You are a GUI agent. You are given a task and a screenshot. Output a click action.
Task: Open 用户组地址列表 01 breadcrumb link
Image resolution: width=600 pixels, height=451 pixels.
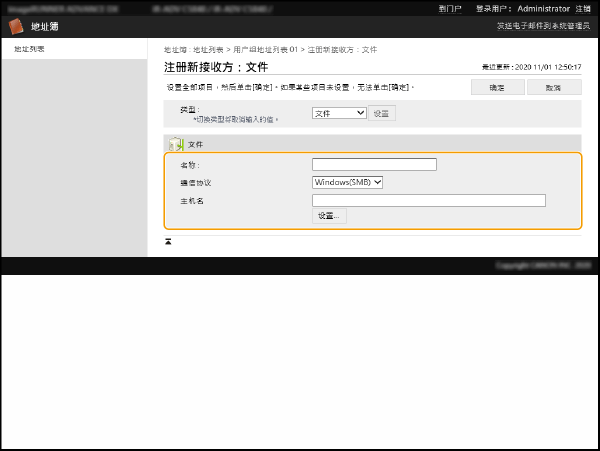tap(265, 49)
